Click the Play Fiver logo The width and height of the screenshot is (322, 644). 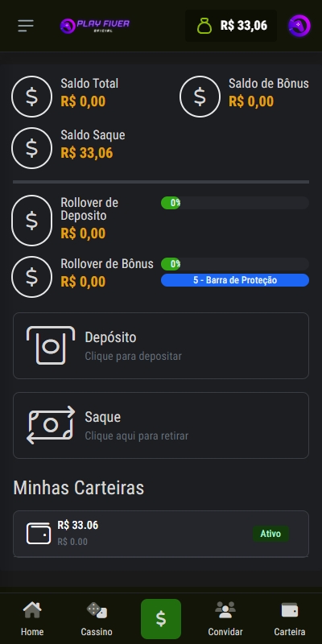click(x=95, y=26)
